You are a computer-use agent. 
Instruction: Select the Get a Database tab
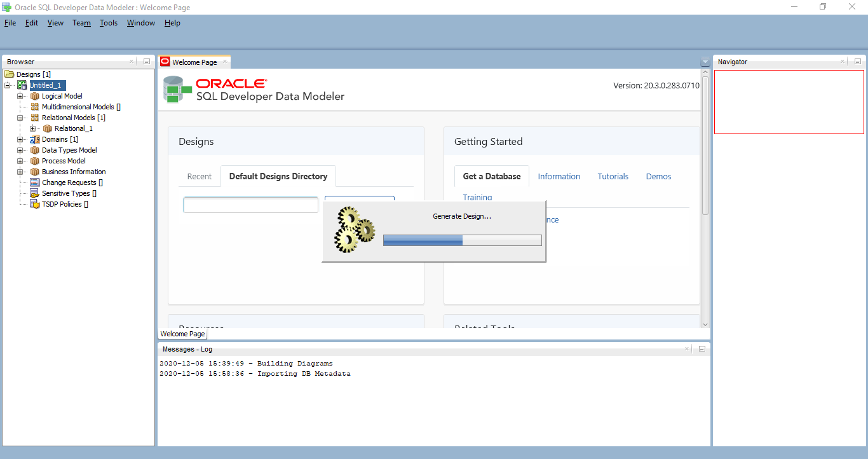(492, 176)
